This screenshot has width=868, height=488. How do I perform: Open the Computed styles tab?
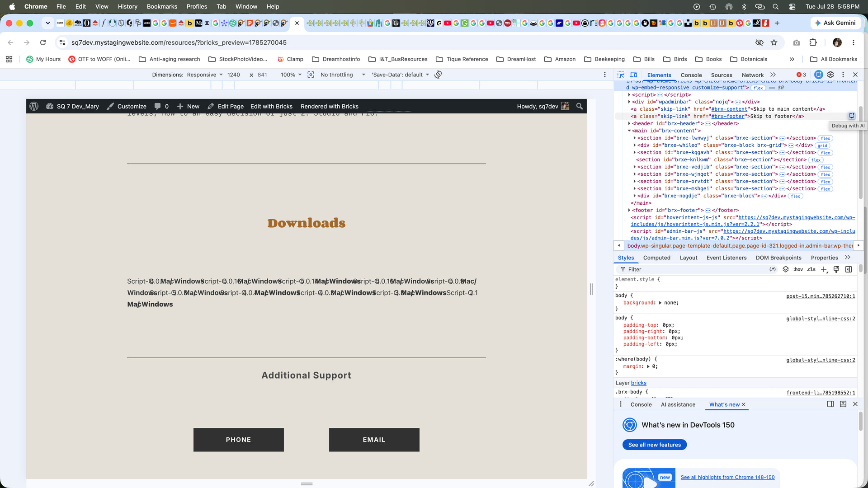point(657,258)
